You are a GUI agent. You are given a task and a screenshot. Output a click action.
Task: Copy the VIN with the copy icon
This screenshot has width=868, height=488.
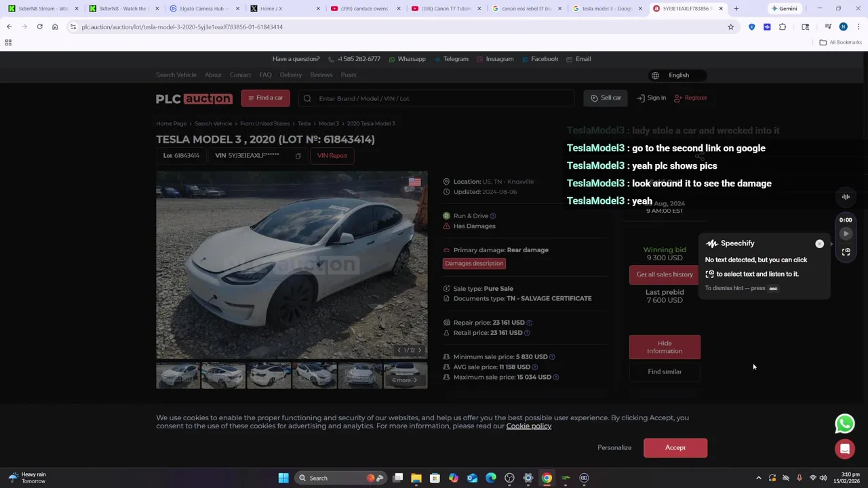(298, 156)
